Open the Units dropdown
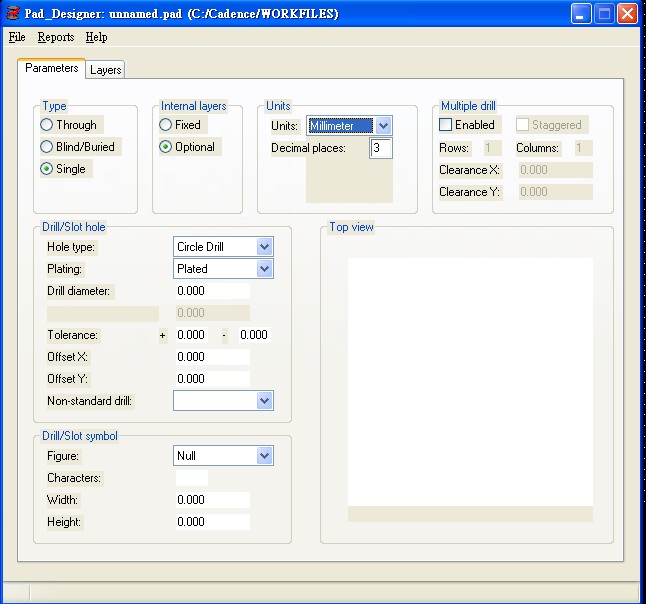The image size is (646, 604). coord(383,126)
